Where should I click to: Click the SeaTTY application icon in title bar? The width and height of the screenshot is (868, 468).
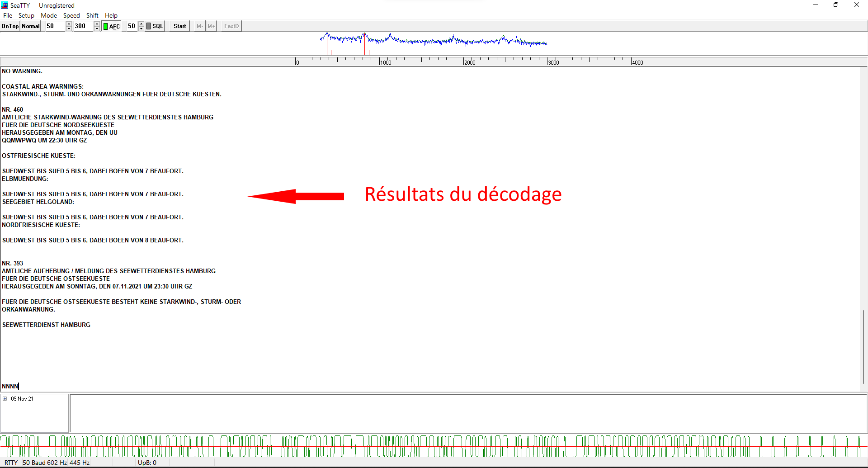coord(5,5)
